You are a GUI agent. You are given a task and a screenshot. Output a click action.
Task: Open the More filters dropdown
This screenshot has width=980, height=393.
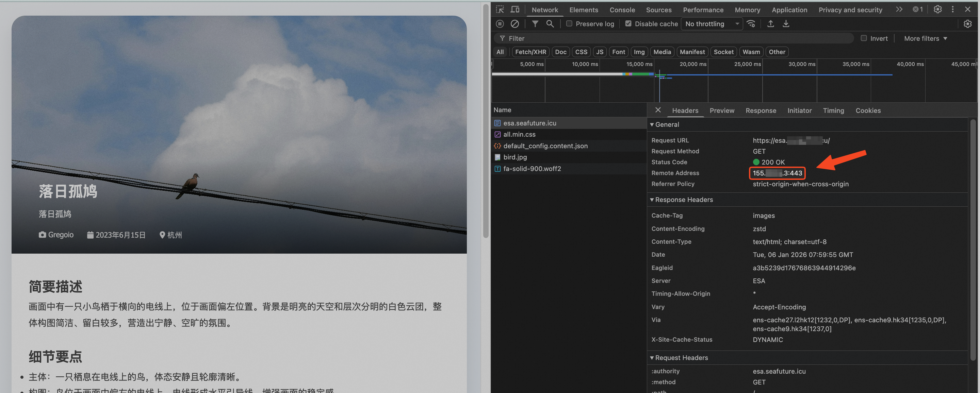pos(925,38)
